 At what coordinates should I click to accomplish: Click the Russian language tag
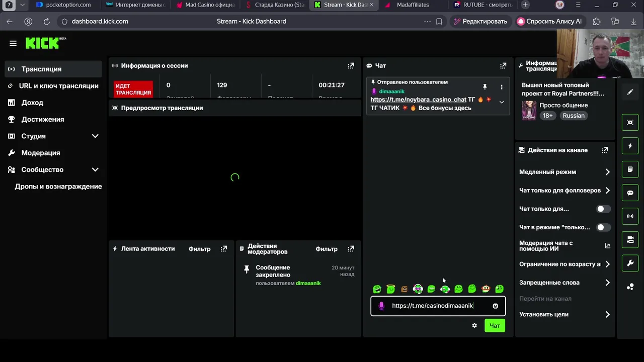[574, 116]
